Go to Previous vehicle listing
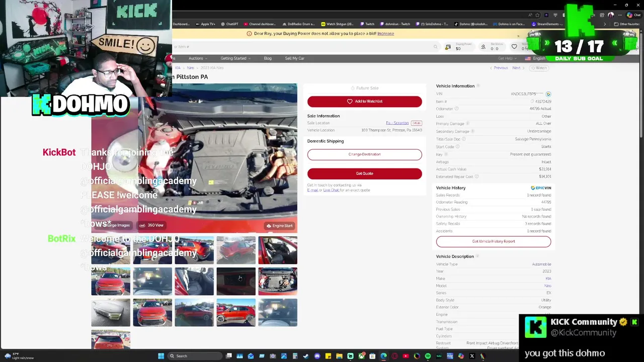This screenshot has height=362, width=644. coord(499,68)
